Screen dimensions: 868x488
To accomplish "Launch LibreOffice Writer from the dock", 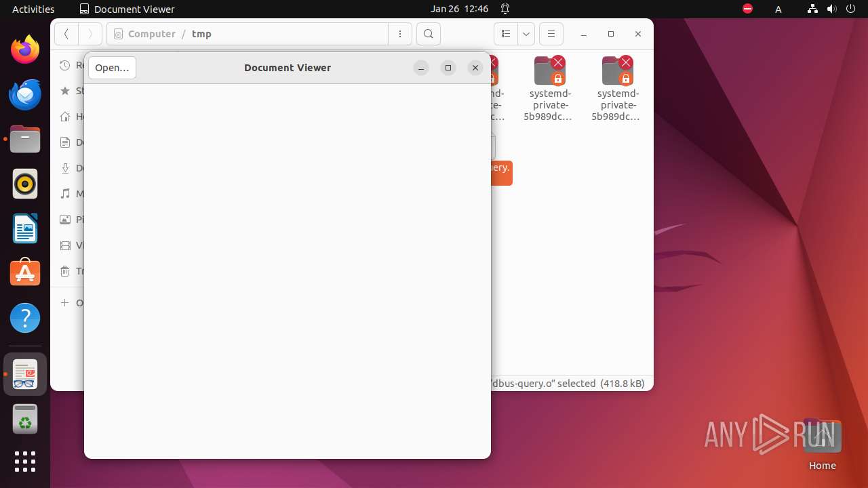I will (25, 228).
